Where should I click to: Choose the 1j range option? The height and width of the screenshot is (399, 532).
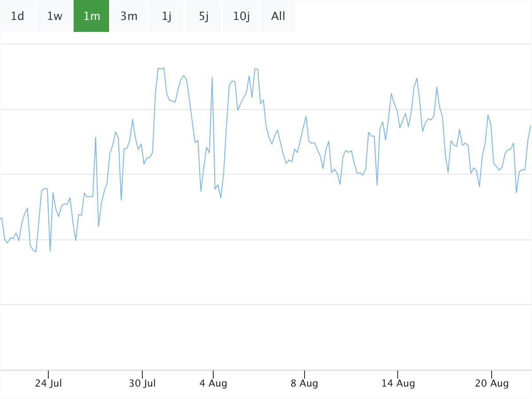[x=166, y=16]
